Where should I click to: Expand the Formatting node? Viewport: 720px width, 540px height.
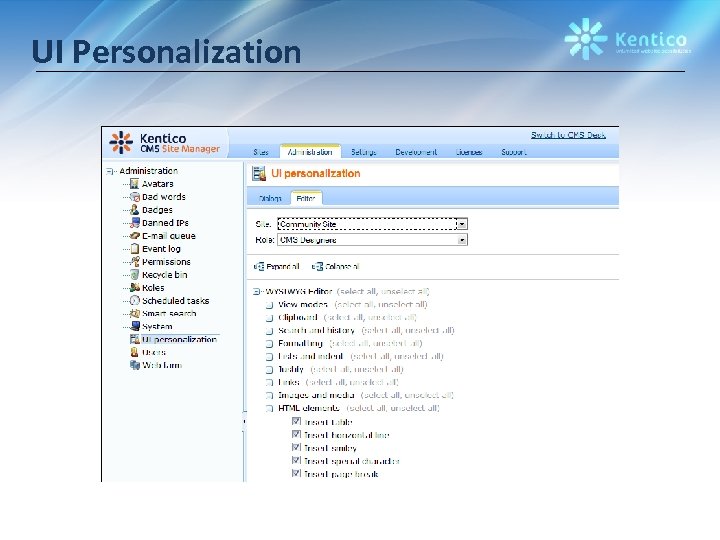pyautogui.click(x=270, y=343)
